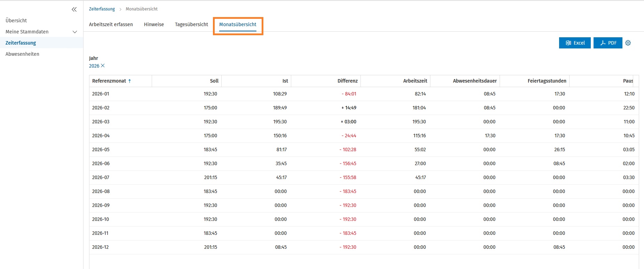Click Arbeitszeit value 181:04
Screen dimensions: 644x269
pos(419,108)
